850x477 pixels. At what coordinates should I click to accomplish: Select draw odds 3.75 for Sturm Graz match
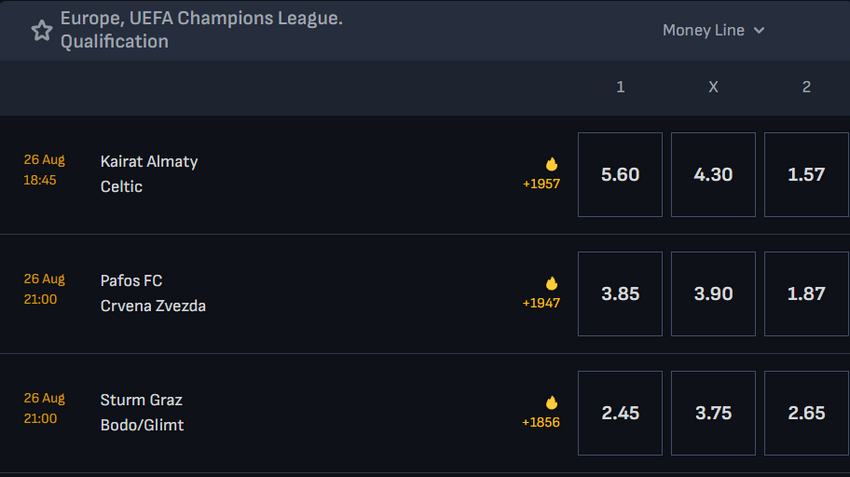pos(713,413)
